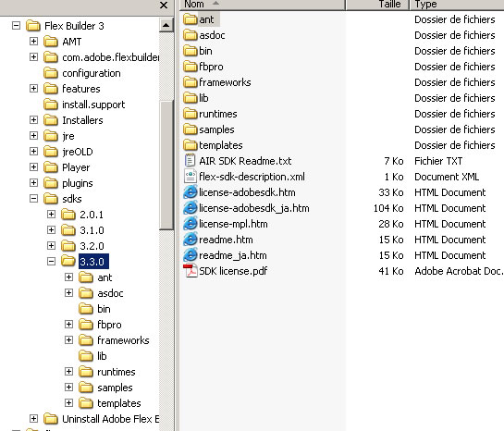The width and height of the screenshot is (504, 431).
Task: Click the fbpro folder icon in file list
Action: point(190,67)
